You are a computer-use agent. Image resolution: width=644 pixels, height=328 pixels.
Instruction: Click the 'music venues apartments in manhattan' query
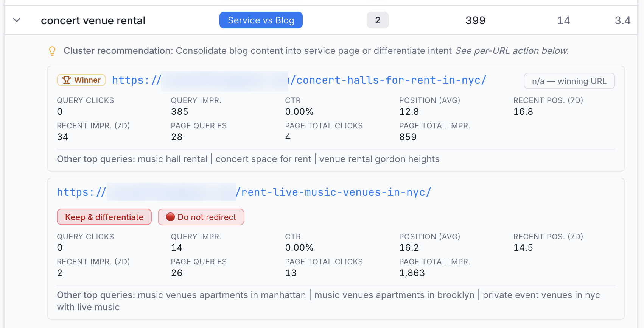point(222,295)
